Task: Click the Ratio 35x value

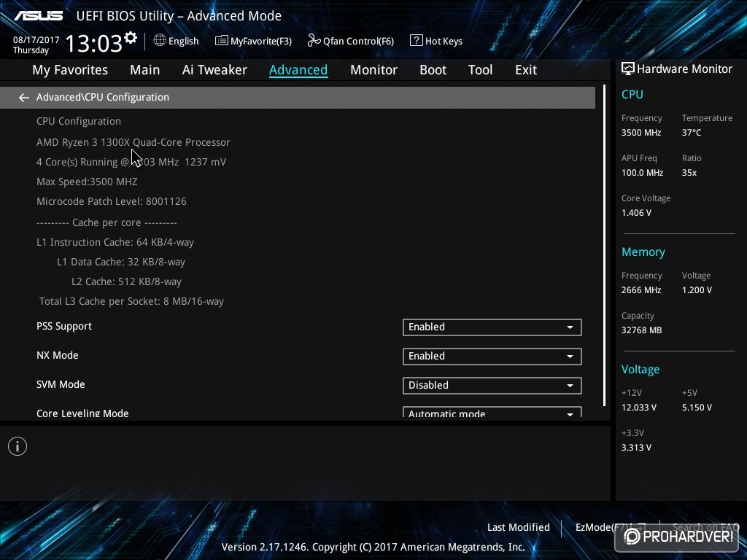Action: 689,173
